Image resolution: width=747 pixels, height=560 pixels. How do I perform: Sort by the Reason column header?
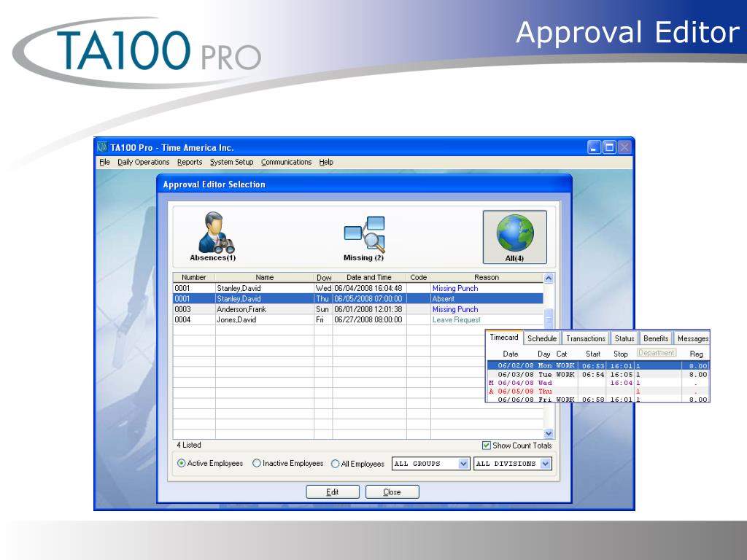click(487, 277)
